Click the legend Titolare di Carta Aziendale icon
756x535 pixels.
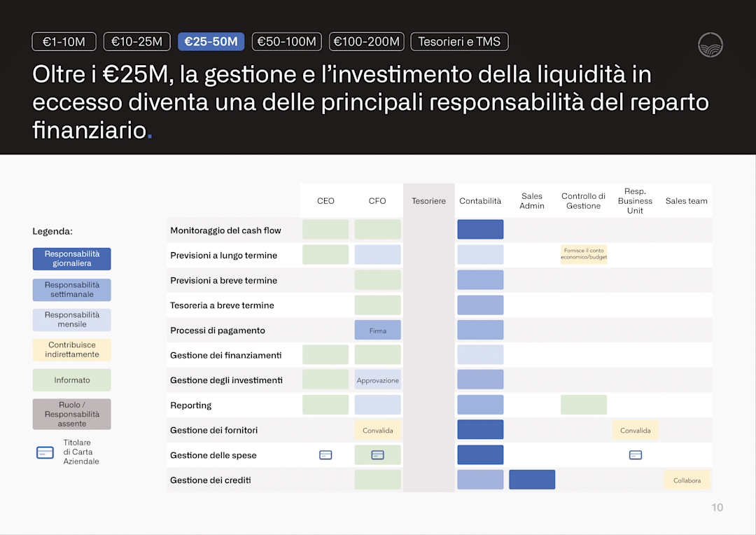45,452
